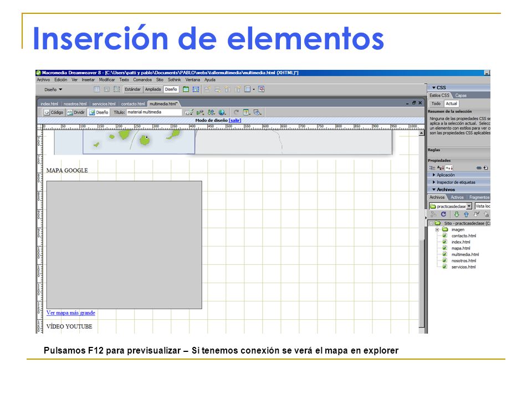532x399 pixels.
Task: Select the Draw Layout Cell icon
Action: [196, 89]
